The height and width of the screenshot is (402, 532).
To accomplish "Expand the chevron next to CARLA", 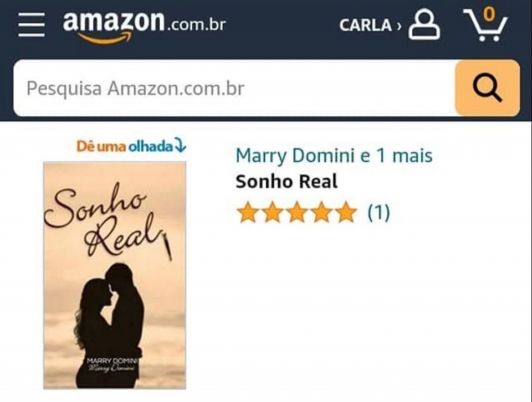I will 399,26.
